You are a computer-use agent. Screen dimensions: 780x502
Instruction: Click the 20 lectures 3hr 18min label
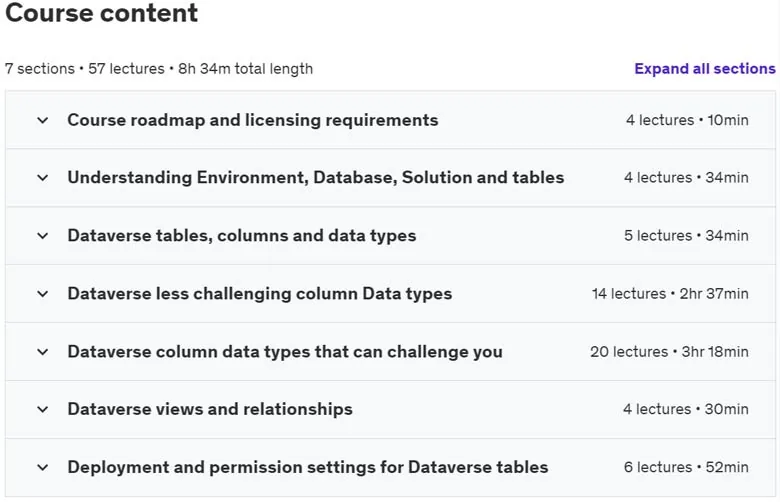click(x=669, y=352)
